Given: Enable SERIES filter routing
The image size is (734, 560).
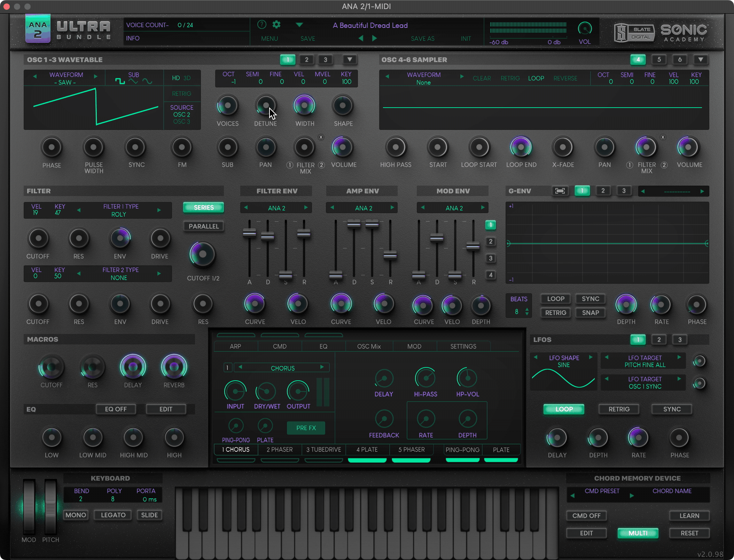Looking at the screenshot, I should [x=204, y=208].
